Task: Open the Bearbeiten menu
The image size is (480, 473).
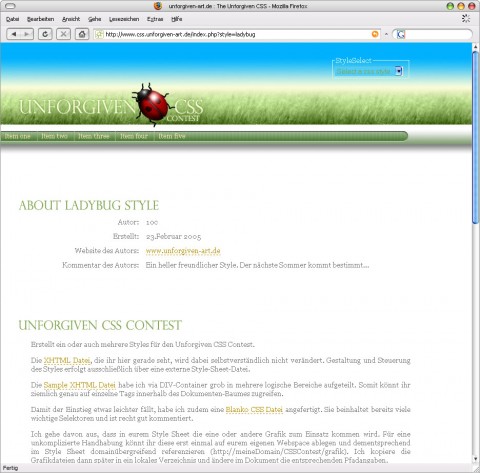Action: pyautogui.click(x=40, y=19)
